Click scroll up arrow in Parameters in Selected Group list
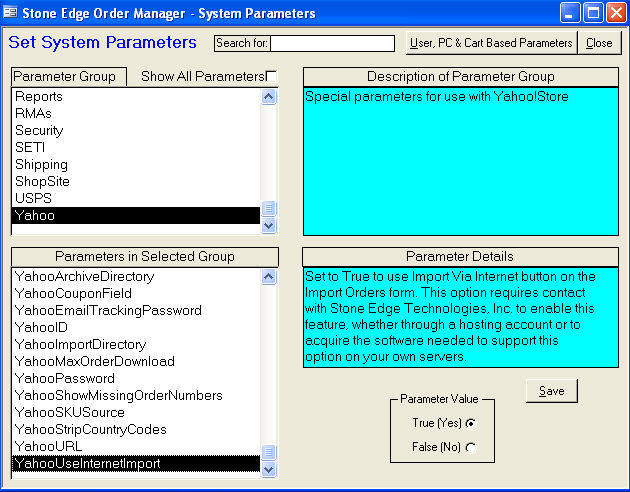Image resolution: width=630 pixels, height=492 pixels. 269,276
